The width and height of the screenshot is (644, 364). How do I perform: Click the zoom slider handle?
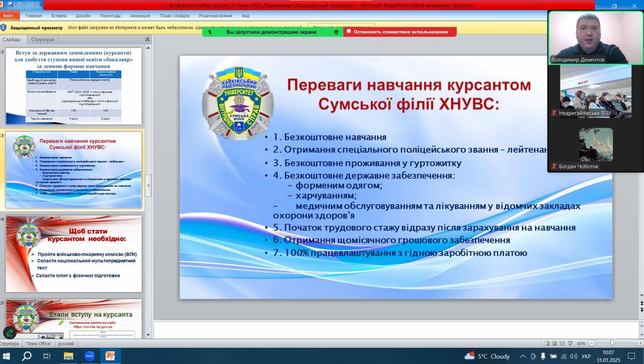pyautogui.click(x=612, y=343)
